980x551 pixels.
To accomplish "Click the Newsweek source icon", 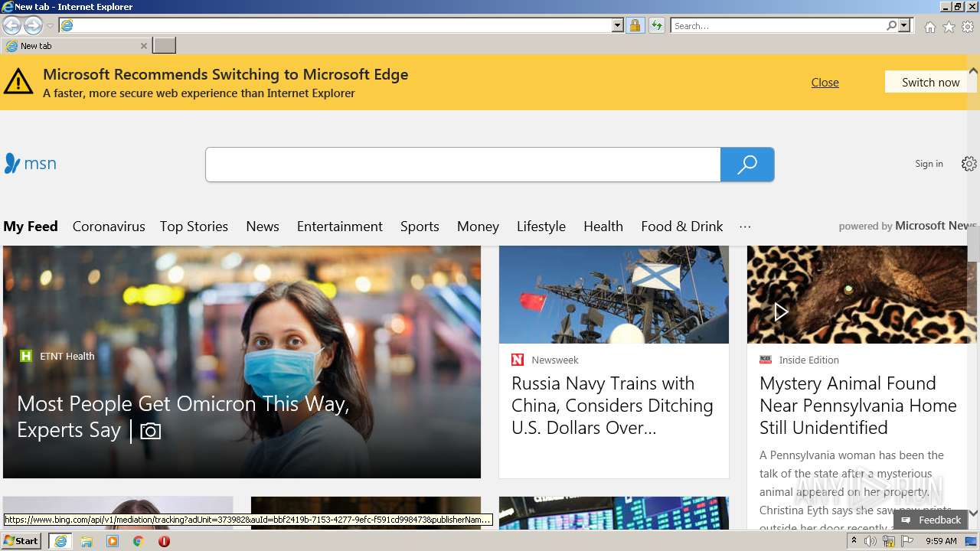I will click(x=518, y=360).
